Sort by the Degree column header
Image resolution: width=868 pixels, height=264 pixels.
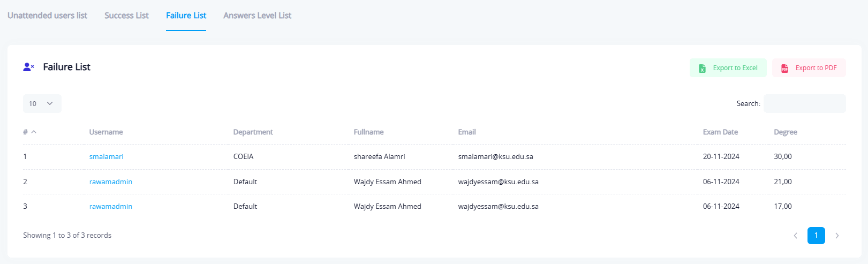coord(785,132)
